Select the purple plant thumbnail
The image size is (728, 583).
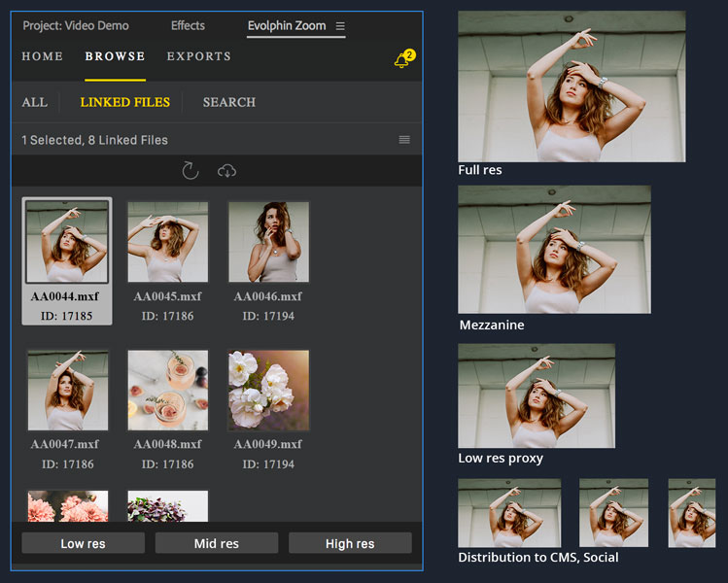168,506
